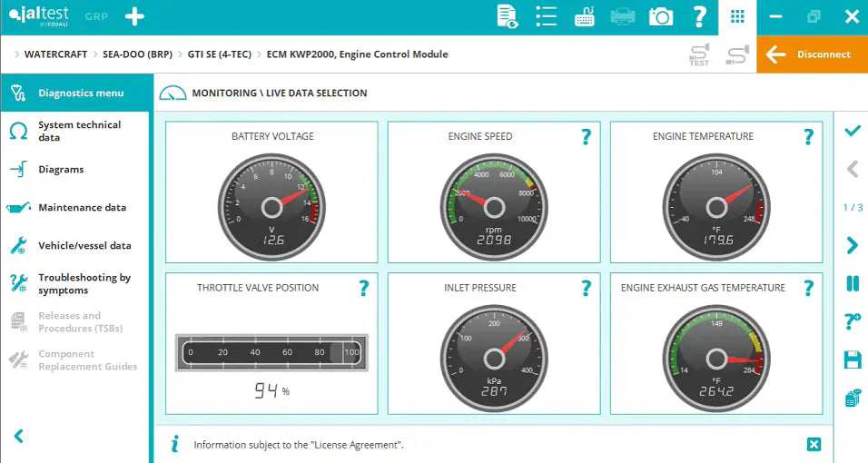Pause live data monitoring
Image resolution: width=868 pixels, height=463 pixels.
pyautogui.click(x=853, y=283)
